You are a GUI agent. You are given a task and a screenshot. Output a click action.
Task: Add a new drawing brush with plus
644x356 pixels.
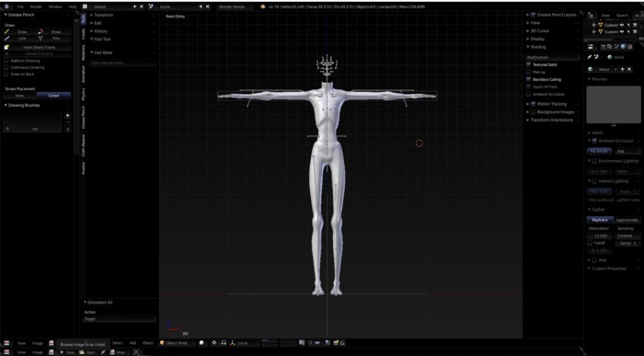(x=68, y=115)
